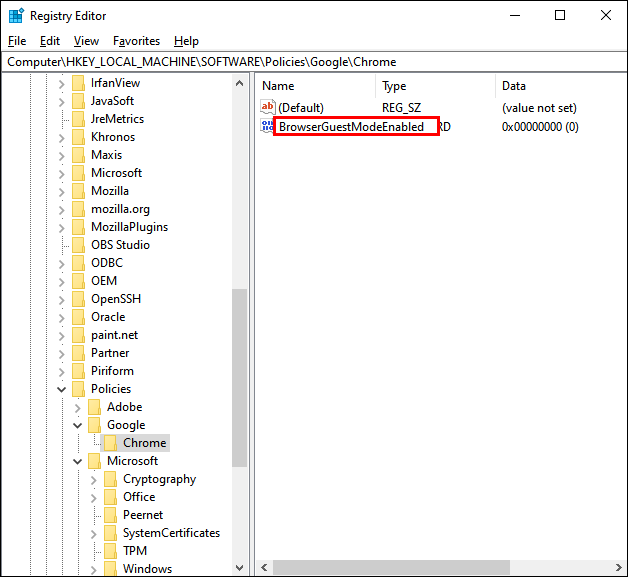Open the Favorites menu
Image resolution: width=628 pixels, height=577 pixels.
pyautogui.click(x=136, y=41)
